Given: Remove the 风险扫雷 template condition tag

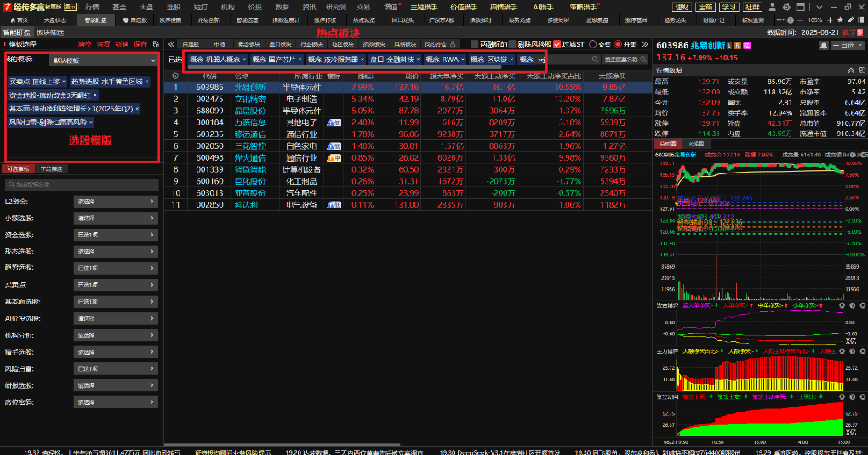Looking at the screenshot, I should [91, 122].
